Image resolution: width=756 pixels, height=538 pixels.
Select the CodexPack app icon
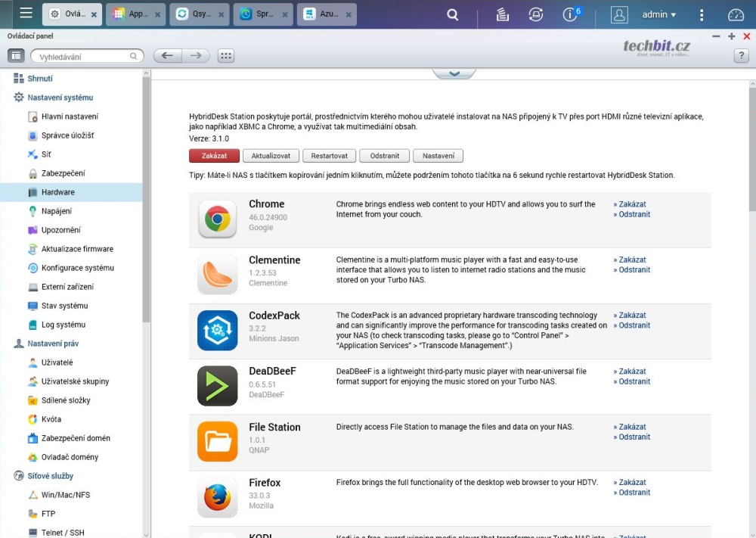(x=217, y=331)
